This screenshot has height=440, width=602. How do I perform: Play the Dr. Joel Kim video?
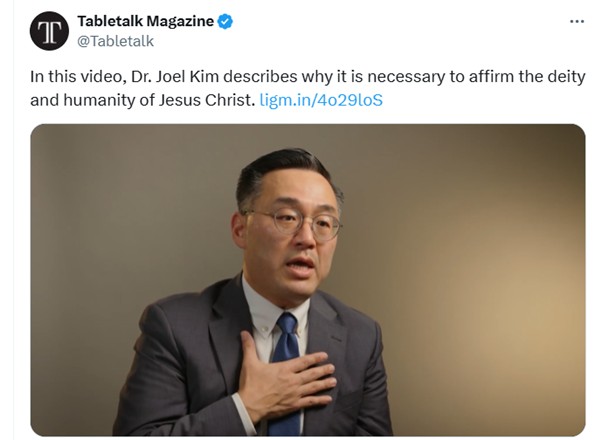pyautogui.click(x=308, y=280)
